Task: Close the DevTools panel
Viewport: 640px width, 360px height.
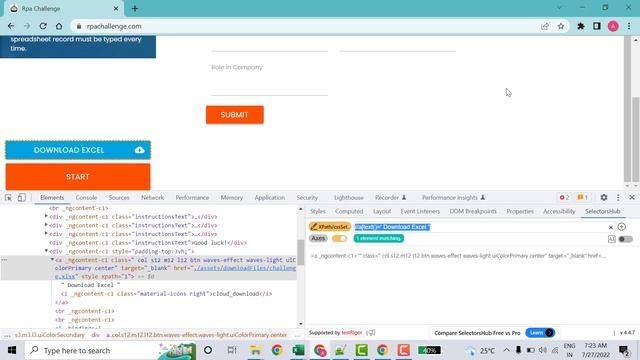Action: point(632,198)
